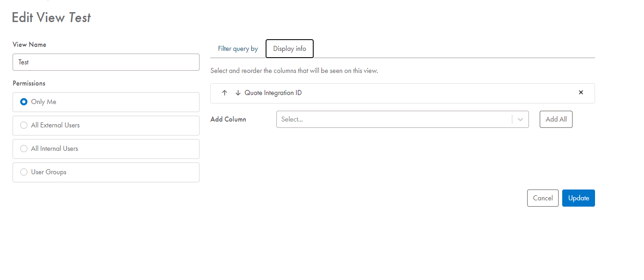
Task: Choose All External Users permission
Action: click(x=24, y=125)
